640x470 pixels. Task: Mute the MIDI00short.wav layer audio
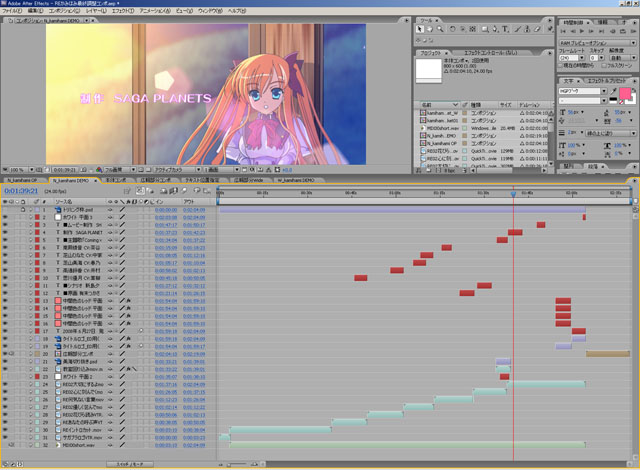(11, 445)
